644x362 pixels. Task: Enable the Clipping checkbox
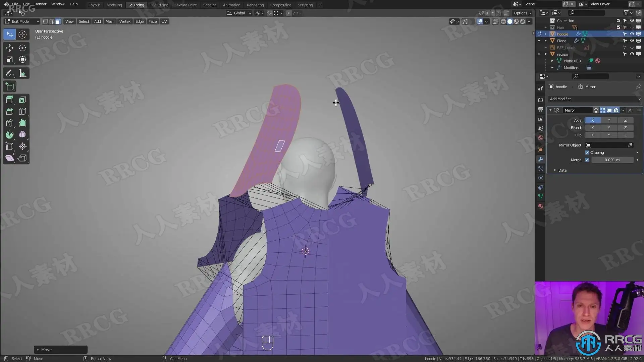pyautogui.click(x=587, y=153)
